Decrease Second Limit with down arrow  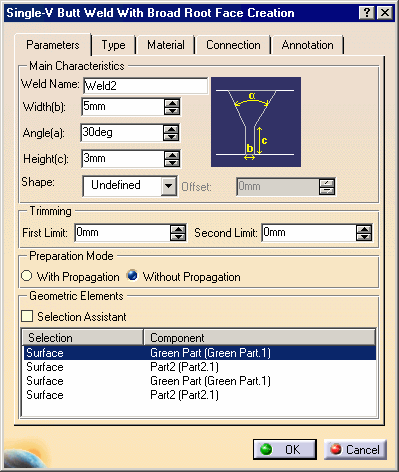click(x=364, y=236)
